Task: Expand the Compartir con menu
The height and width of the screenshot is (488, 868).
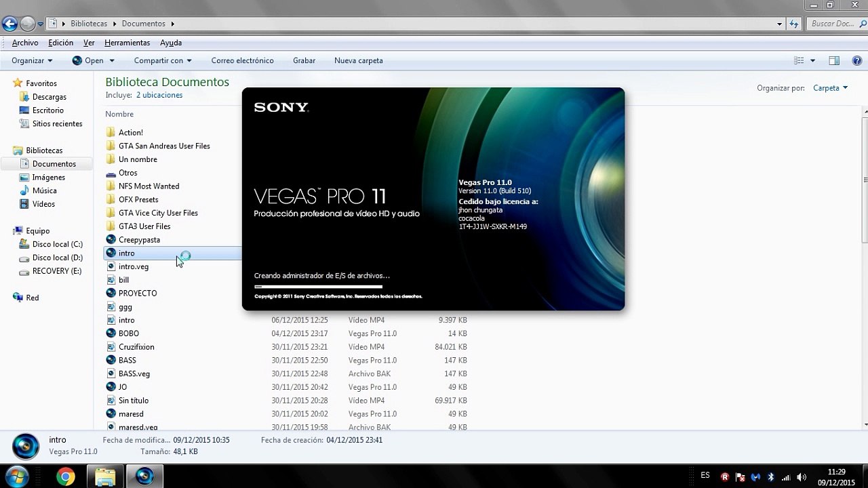Action: pos(163,60)
